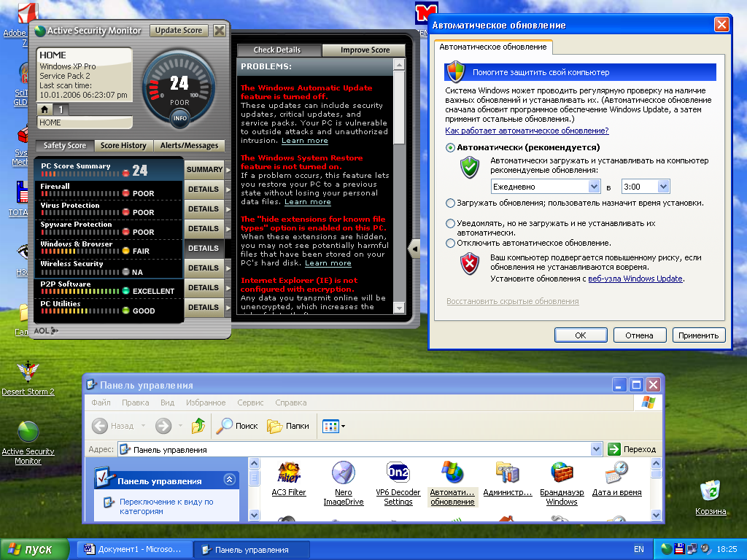Open the веб-узла Windows Update link

click(635, 279)
